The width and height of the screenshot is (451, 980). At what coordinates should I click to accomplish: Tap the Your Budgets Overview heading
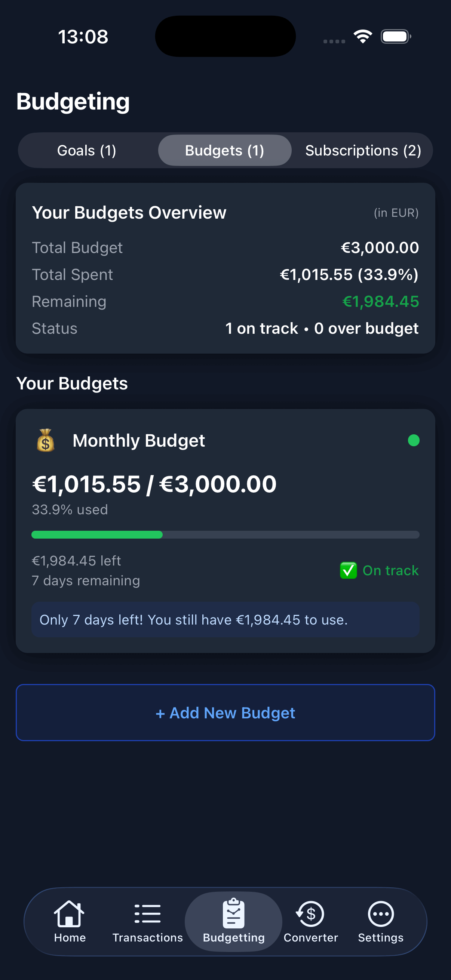point(129,213)
